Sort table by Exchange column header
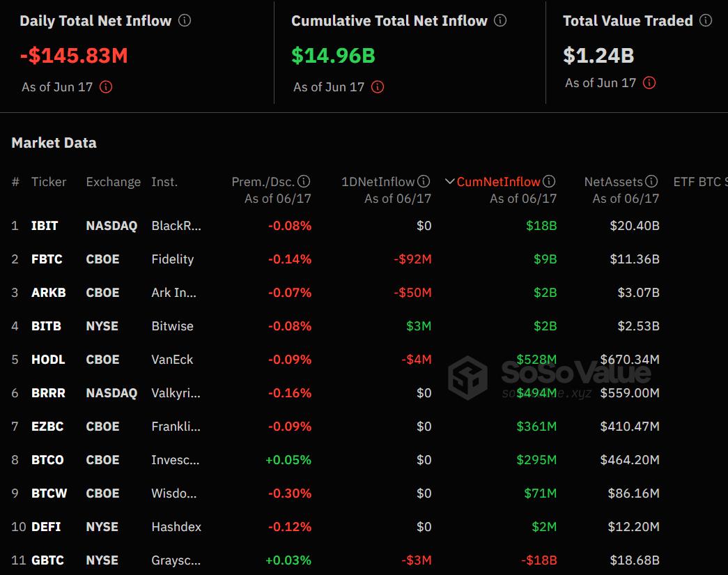This screenshot has width=728, height=575. coord(114,182)
